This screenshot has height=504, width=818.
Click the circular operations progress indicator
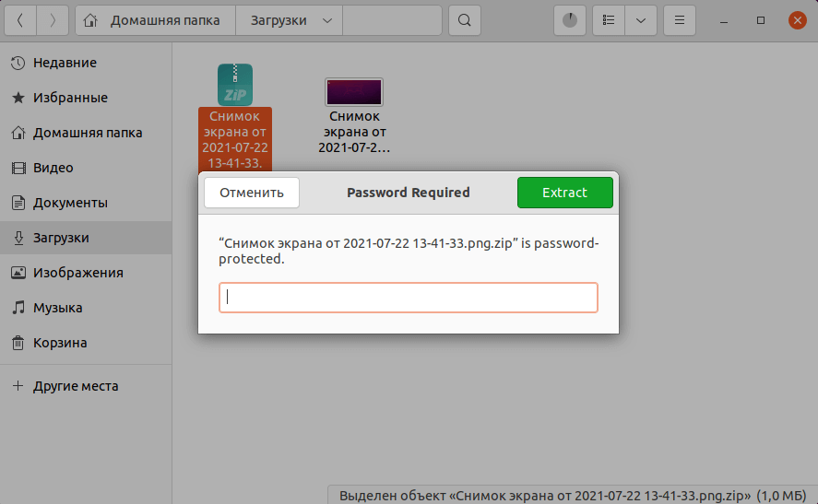point(569,20)
